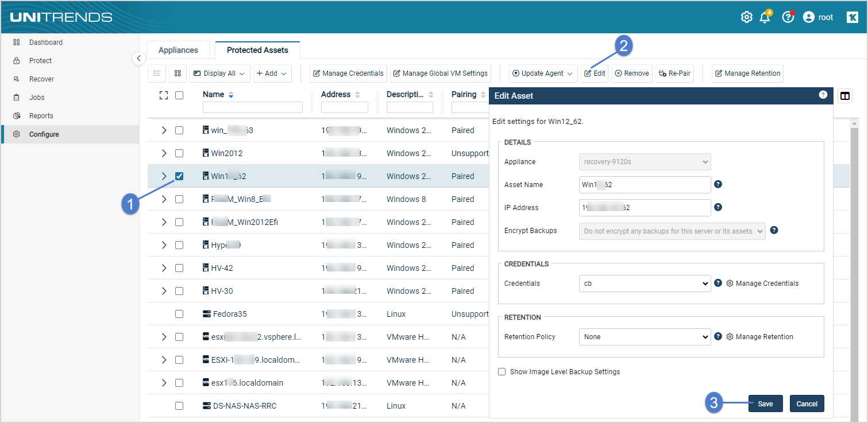Show help for Credentials field
The height and width of the screenshot is (423, 868).
[x=717, y=283]
